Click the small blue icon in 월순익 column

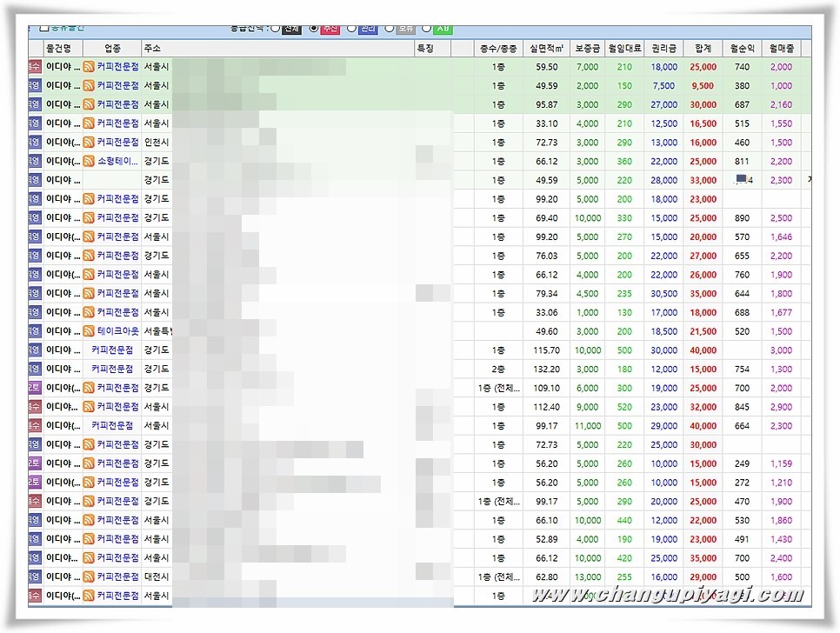coord(741,179)
